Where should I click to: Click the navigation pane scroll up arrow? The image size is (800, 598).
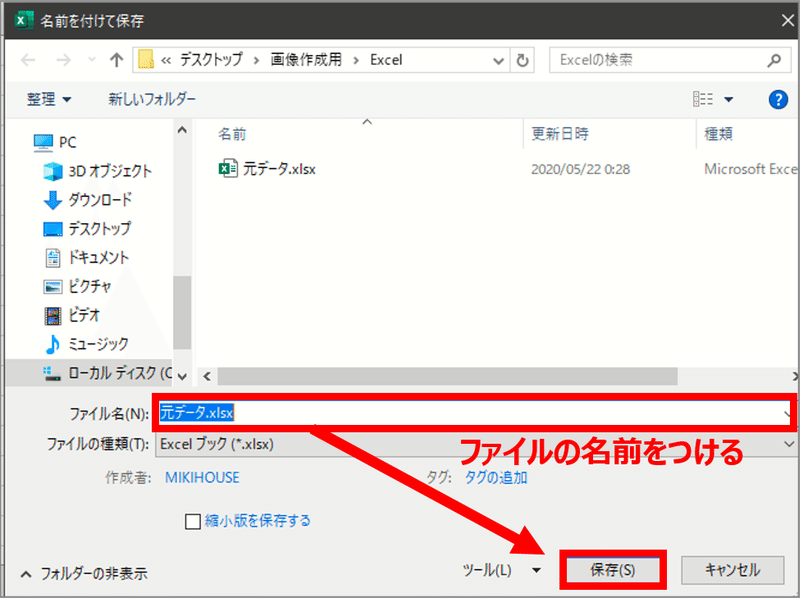coord(182,131)
